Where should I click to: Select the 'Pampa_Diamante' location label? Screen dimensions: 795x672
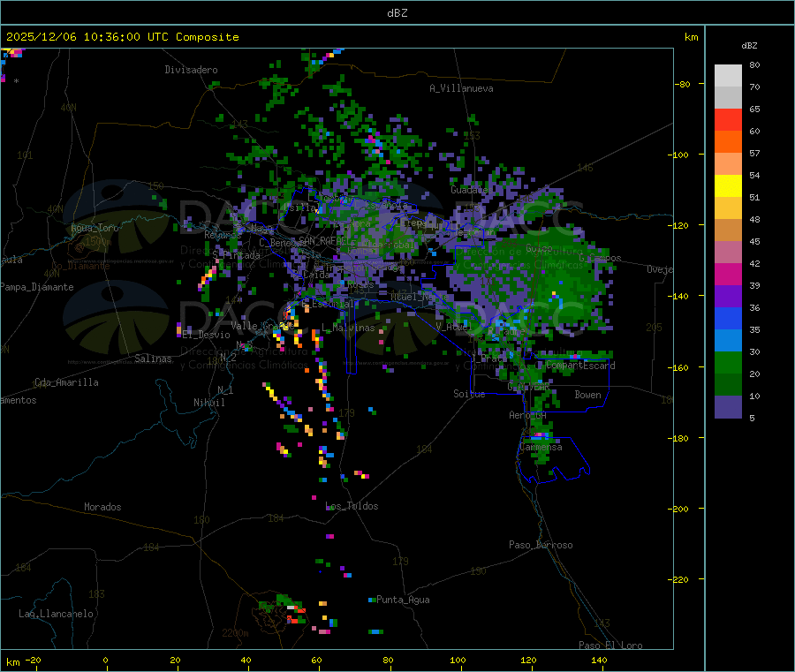37,287
